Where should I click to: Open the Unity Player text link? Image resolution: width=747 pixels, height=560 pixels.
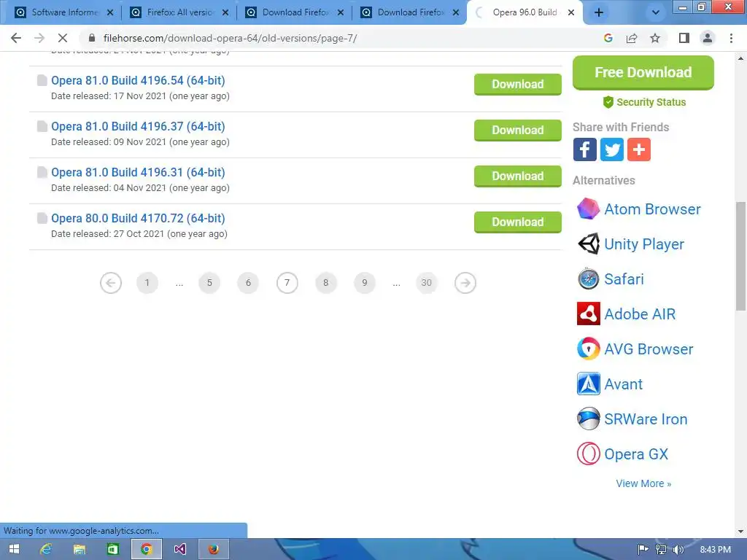pyautogui.click(x=644, y=244)
